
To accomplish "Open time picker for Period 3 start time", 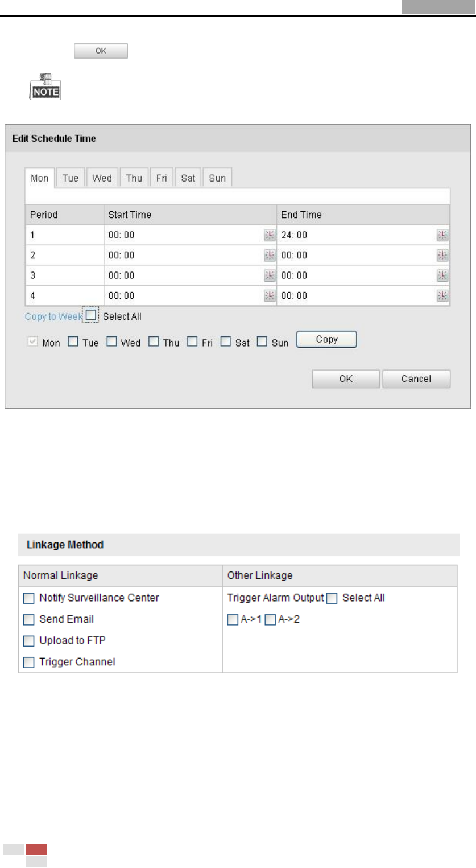I will point(270,275).
